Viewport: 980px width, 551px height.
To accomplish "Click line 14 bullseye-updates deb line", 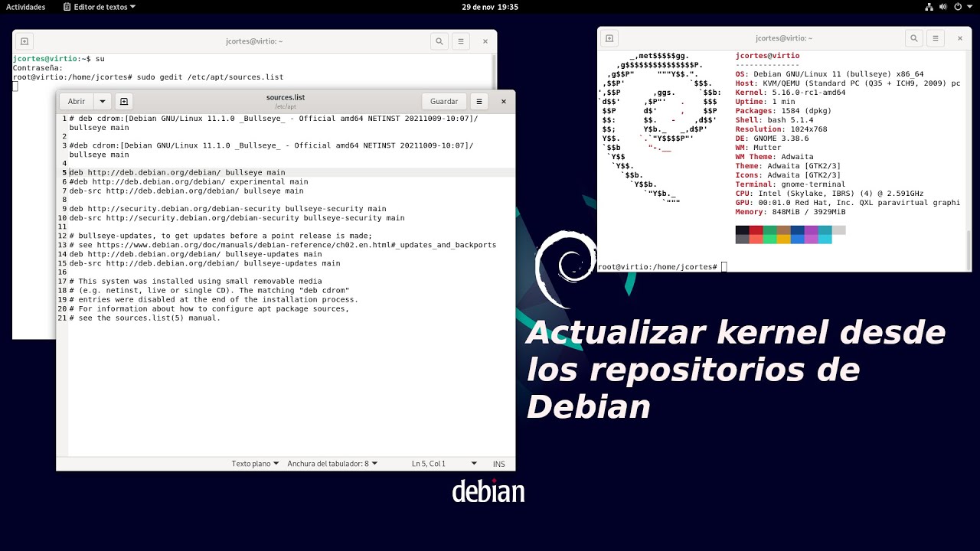I will [195, 254].
